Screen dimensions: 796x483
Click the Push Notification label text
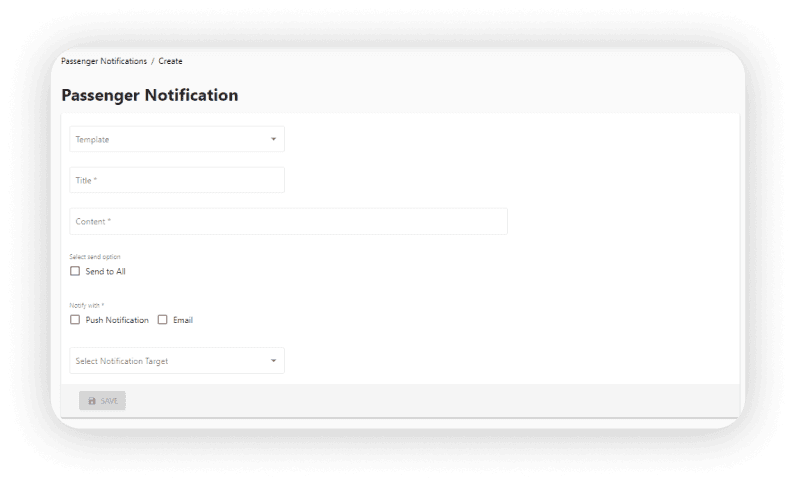117,320
